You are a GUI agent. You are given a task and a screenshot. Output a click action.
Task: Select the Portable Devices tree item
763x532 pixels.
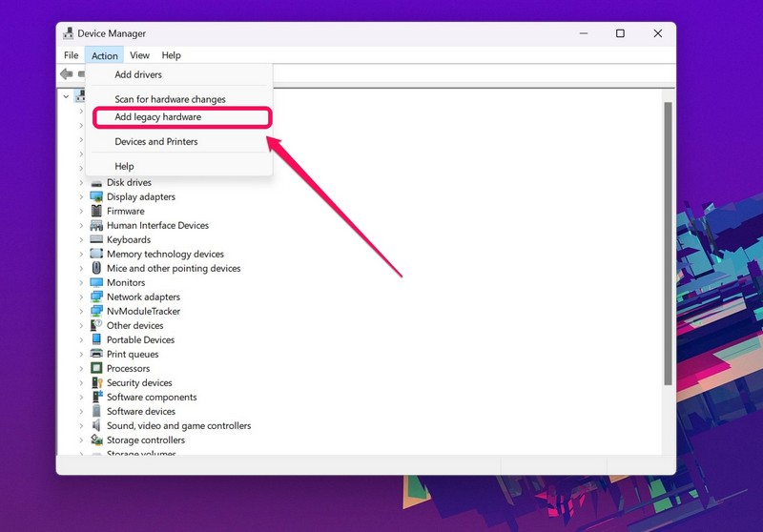(x=140, y=340)
